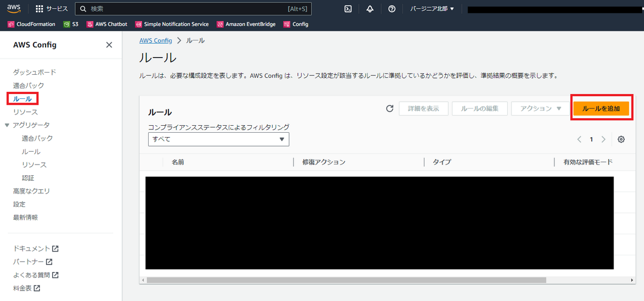Close the AWS Config side navigation
The height and width of the screenshot is (301, 644).
pos(109,45)
